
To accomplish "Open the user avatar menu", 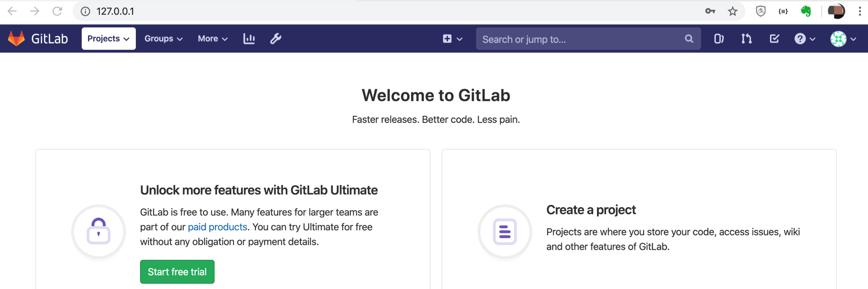I will click(843, 39).
